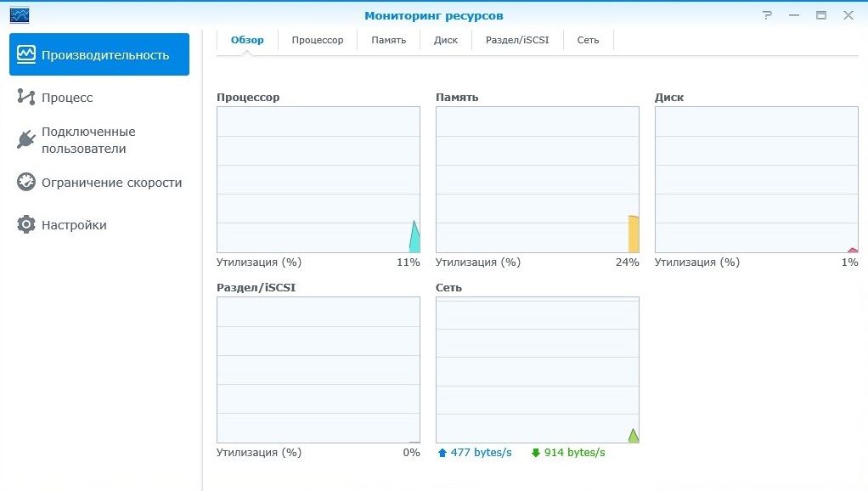Click the gear icon for Настройки

coord(26,224)
